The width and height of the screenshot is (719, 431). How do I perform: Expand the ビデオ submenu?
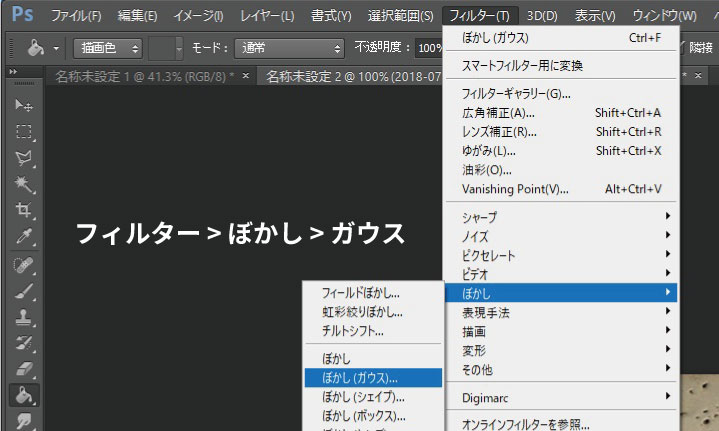pyautogui.click(x=561, y=274)
